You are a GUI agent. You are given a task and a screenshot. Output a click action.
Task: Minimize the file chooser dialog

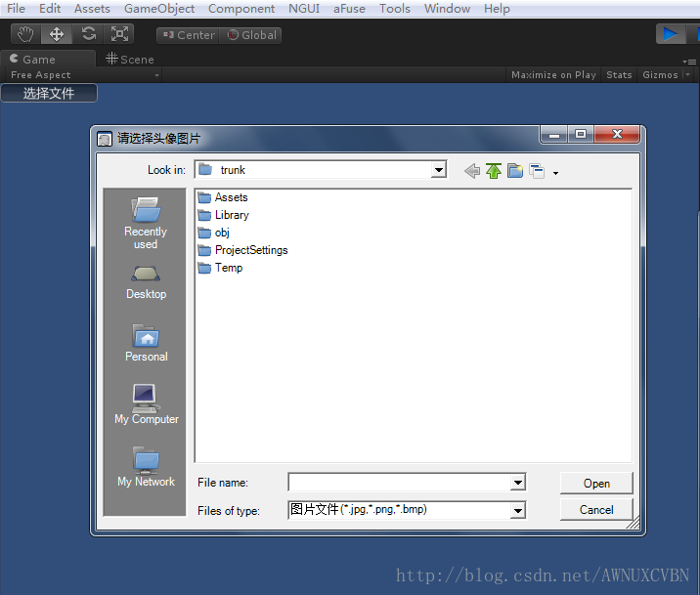(554, 134)
